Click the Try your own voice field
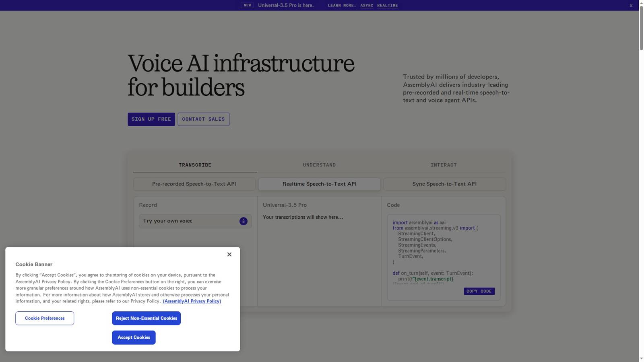This screenshot has height=362, width=644. point(195,221)
